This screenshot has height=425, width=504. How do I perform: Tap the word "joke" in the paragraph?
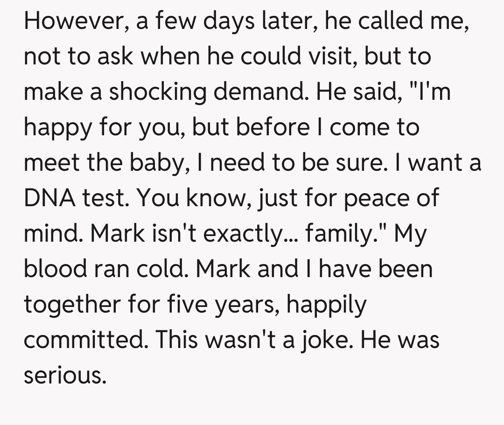322,340
